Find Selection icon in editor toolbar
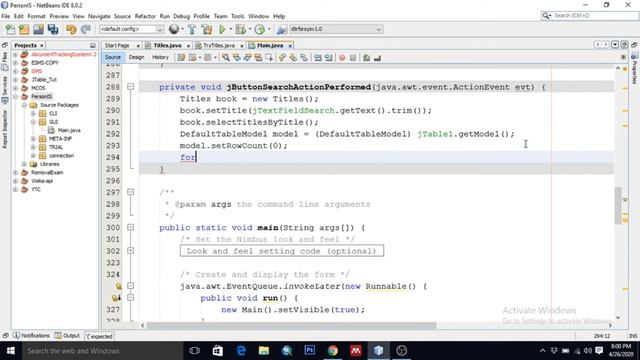 pyautogui.click(x=226, y=58)
